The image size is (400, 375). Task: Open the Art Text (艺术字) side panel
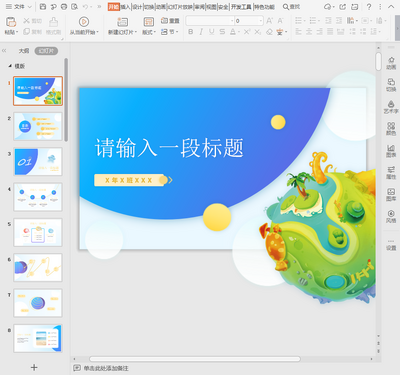(x=391, y=107)
